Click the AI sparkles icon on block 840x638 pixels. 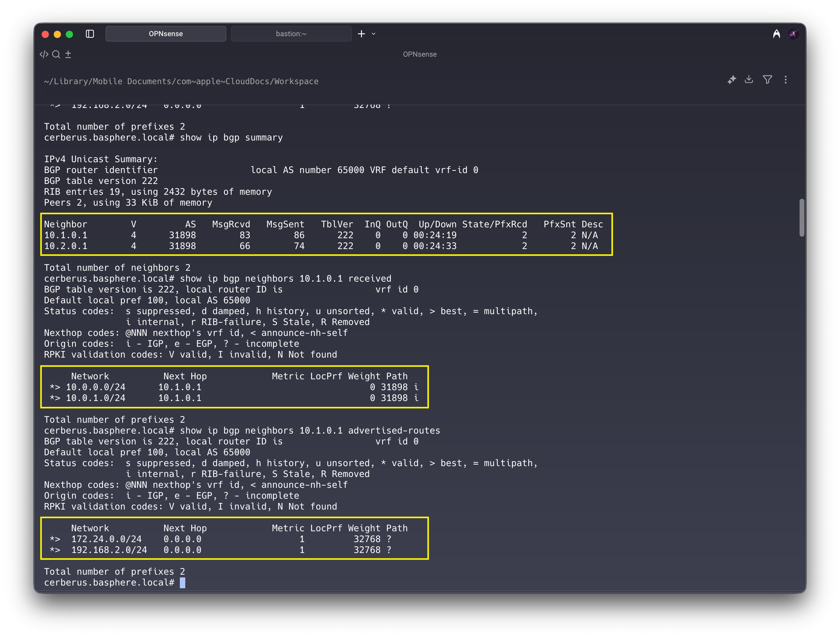click(732, 80)
